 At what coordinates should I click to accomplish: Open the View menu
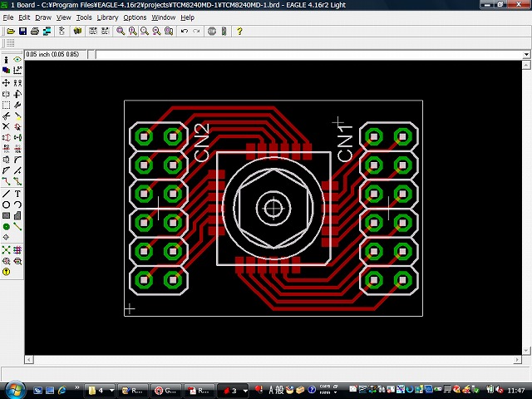click(63, 17)
